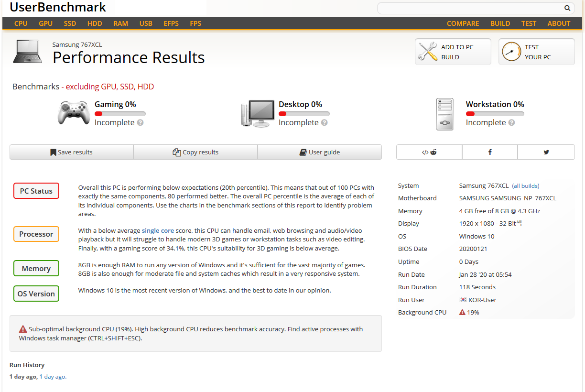Focus the search input field
The width and height of the screenshot is (585, 392).
pos(471,8)
